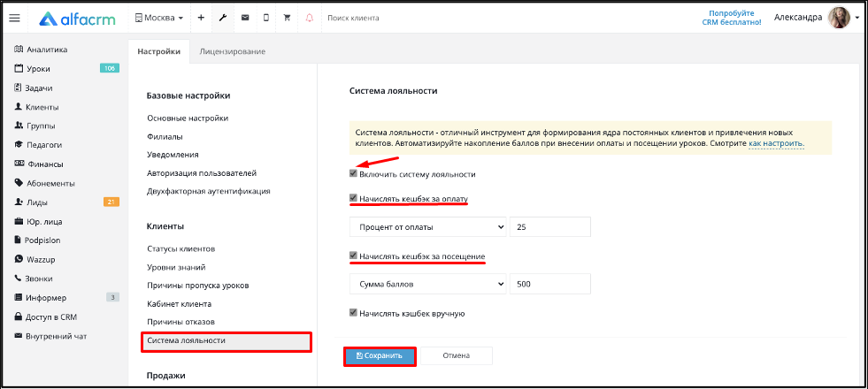Open Wazzup in the sidebar
The width and height of the screenshot is (868, 389).
tap(42, 259)
